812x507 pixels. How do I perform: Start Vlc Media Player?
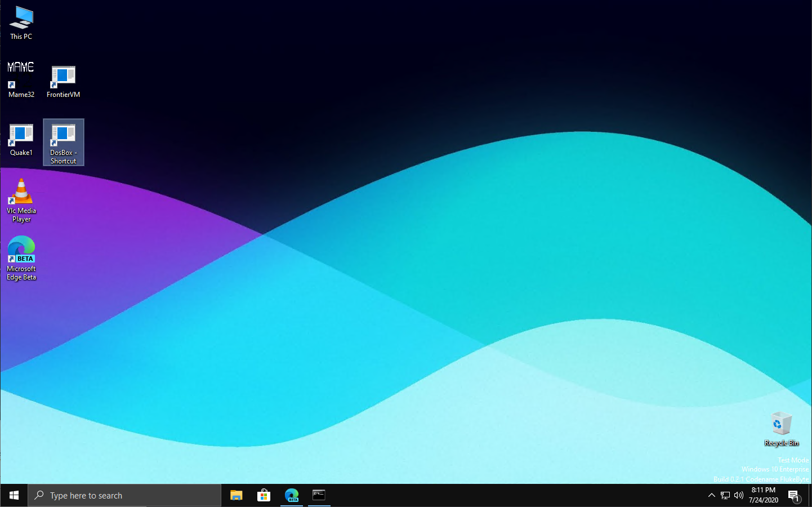pos(21,192)
